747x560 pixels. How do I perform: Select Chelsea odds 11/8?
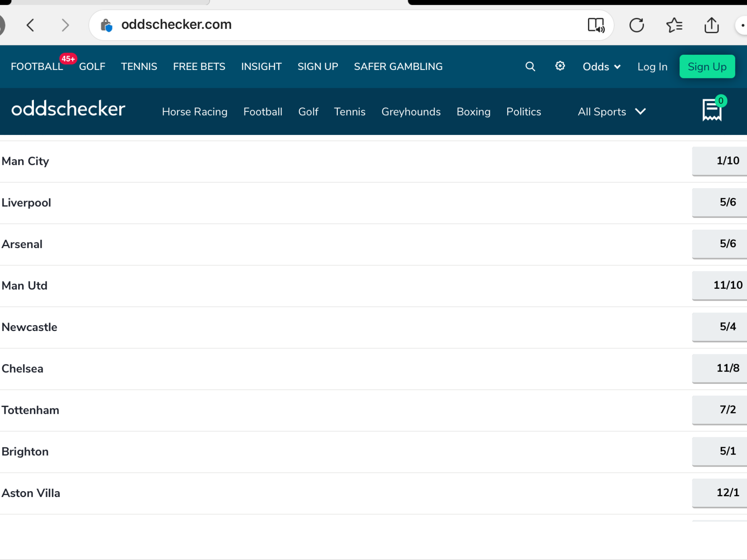coord(720,369)
